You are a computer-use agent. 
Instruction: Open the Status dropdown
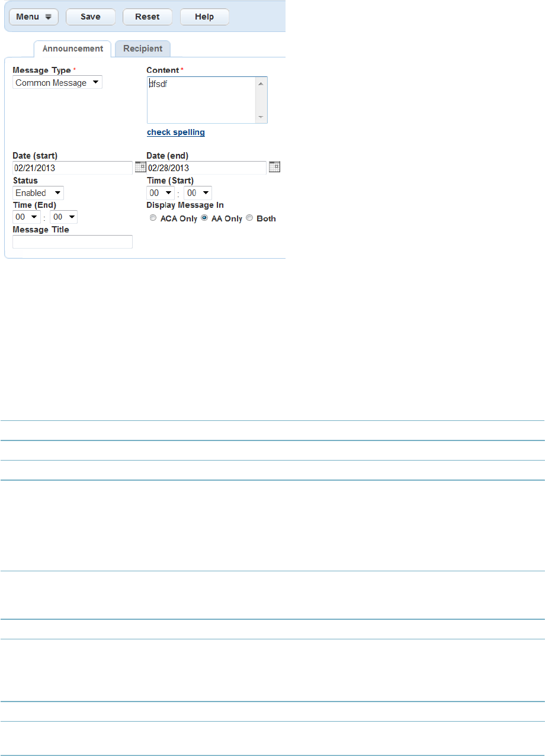39,193
